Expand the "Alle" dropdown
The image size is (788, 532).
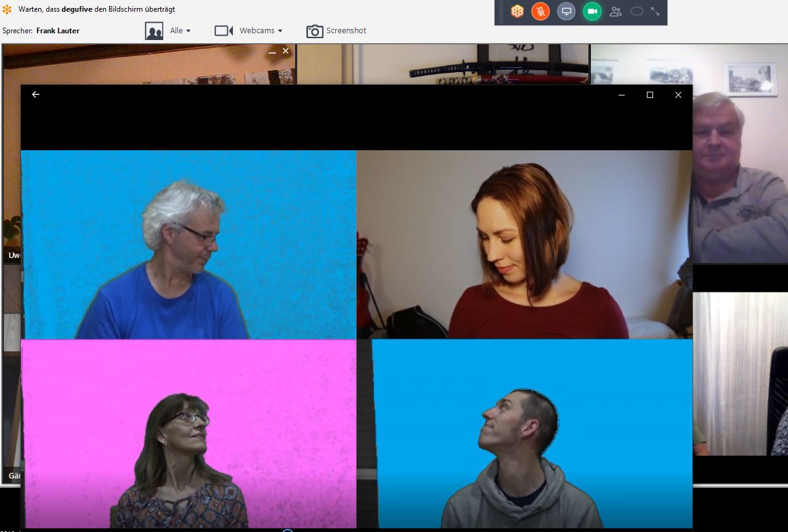[x=181, y=31]
